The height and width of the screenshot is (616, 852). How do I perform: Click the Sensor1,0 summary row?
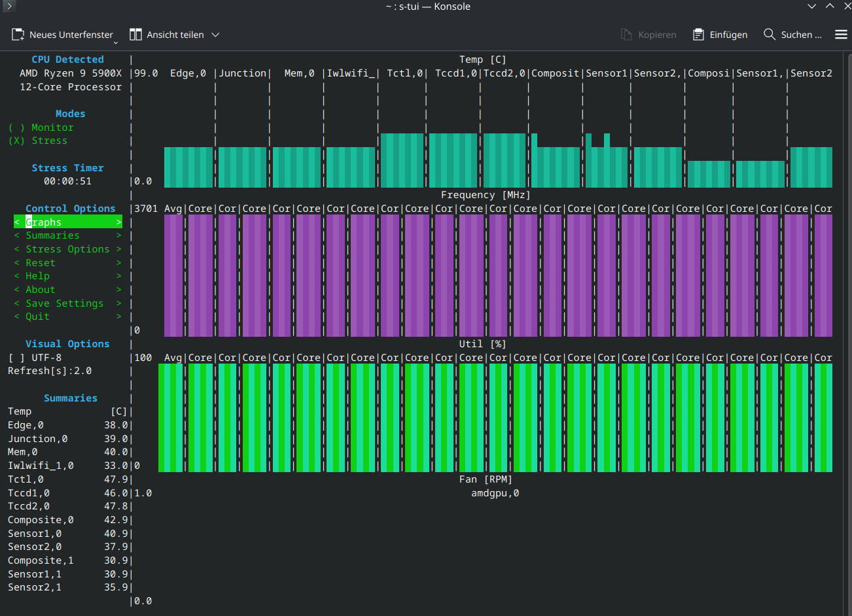(x=68, y=534)
